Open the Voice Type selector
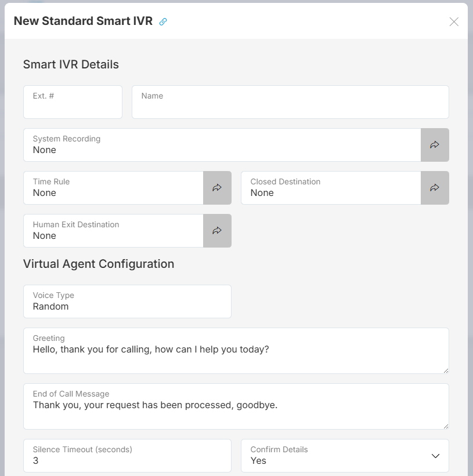This screenshot has width=473, height=476. click(x=127, y=301)
